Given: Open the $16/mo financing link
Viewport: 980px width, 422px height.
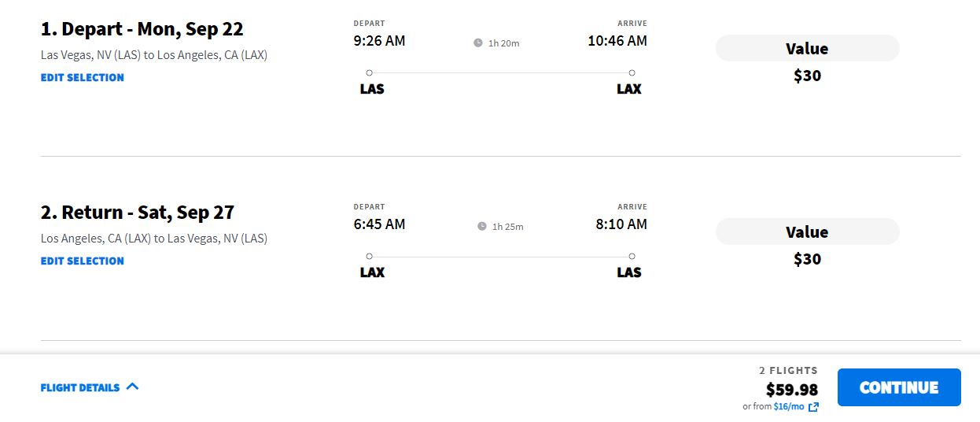Looking at the screenshot, I should 789,407.
